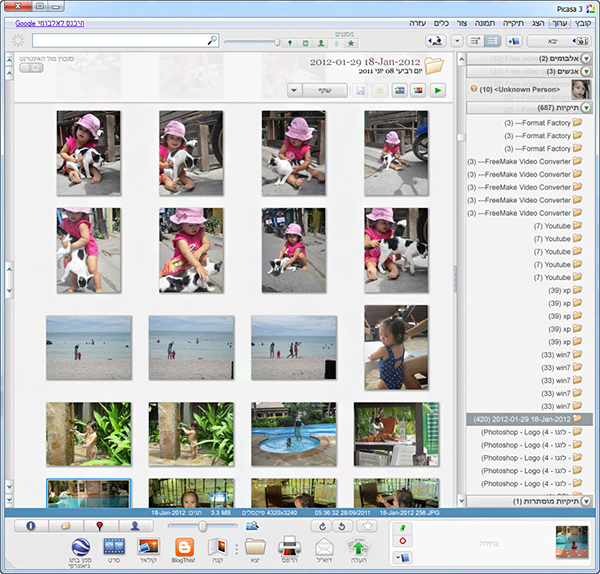Toggle the sync to web switch
The image size is (600, 574).
(31, 68)
